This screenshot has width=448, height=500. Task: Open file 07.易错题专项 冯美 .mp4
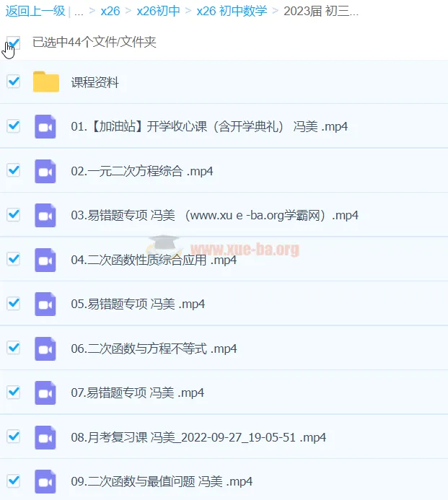[x=137, y=392]
